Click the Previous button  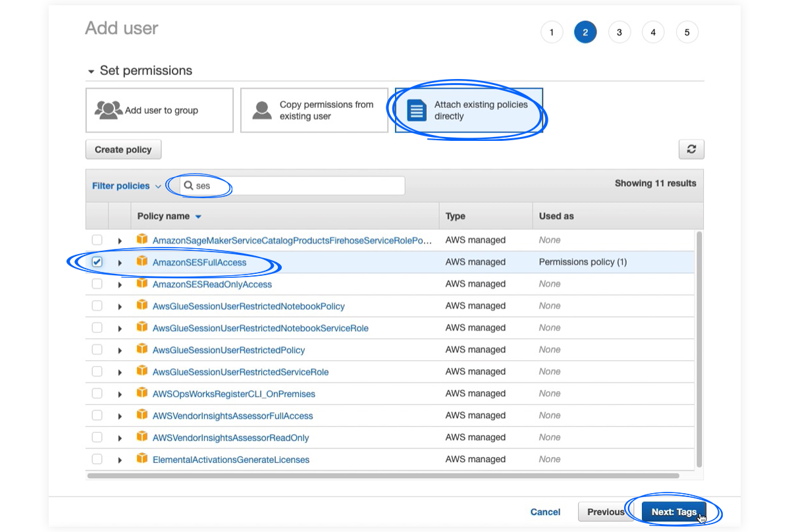click(606, 512)
